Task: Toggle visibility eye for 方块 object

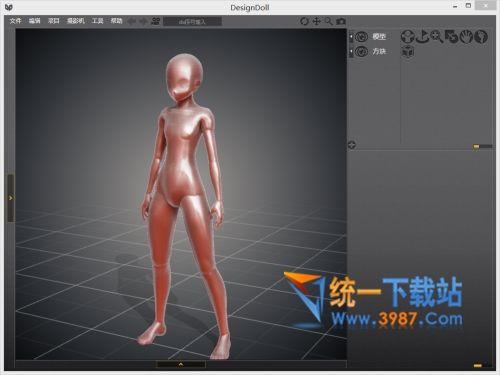Action: pos(361,52)
